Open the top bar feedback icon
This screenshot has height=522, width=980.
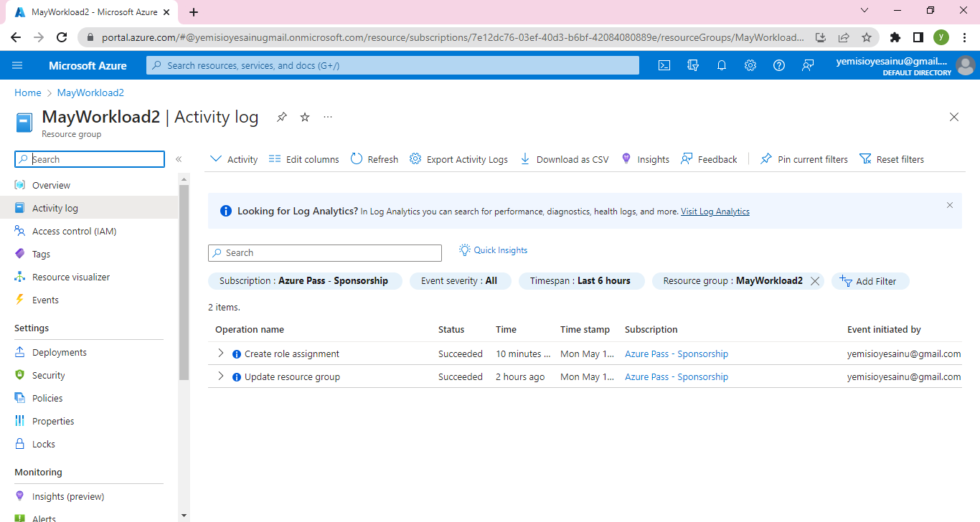tap(808, 65)
